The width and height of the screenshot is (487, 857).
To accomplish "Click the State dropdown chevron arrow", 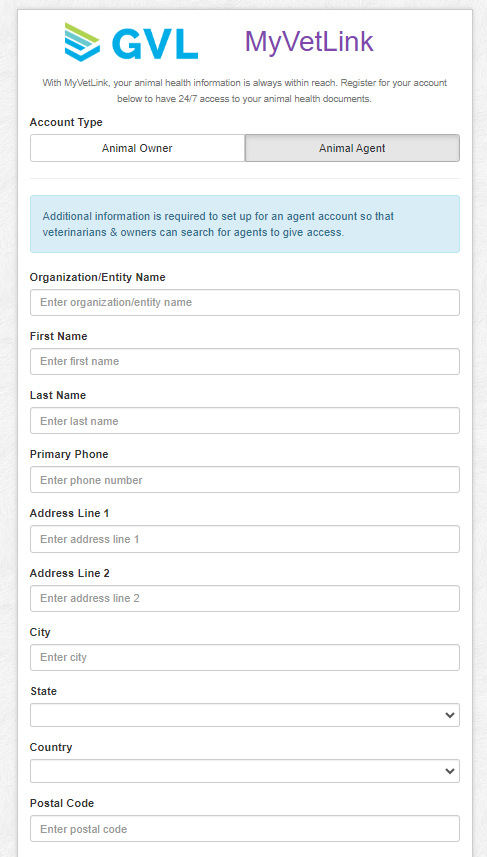I will (x=450, y=715).
